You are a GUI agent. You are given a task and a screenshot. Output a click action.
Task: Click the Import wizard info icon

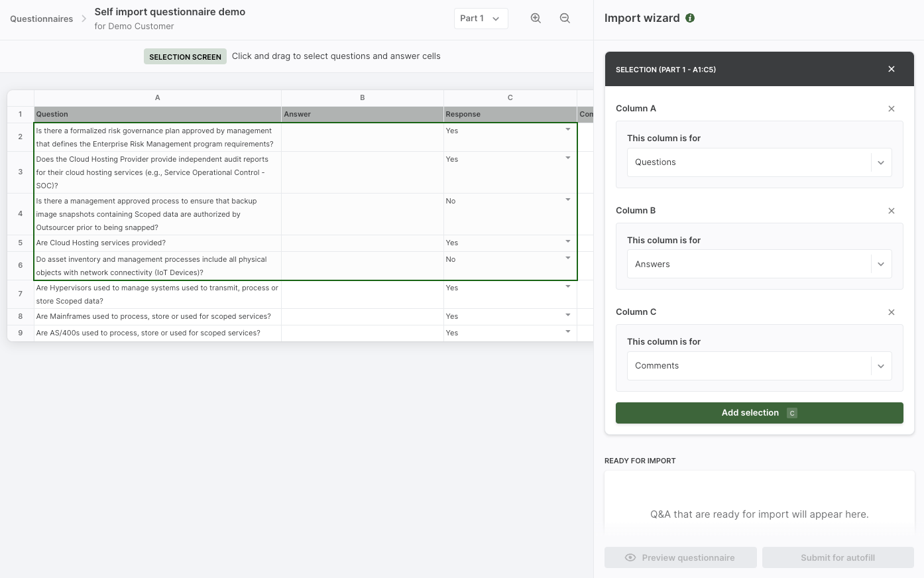[690, 18]
